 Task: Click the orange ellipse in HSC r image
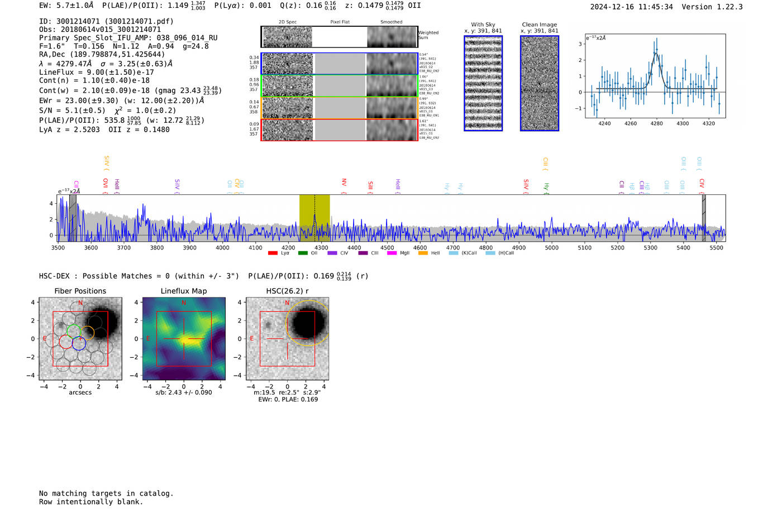[309, 323]
